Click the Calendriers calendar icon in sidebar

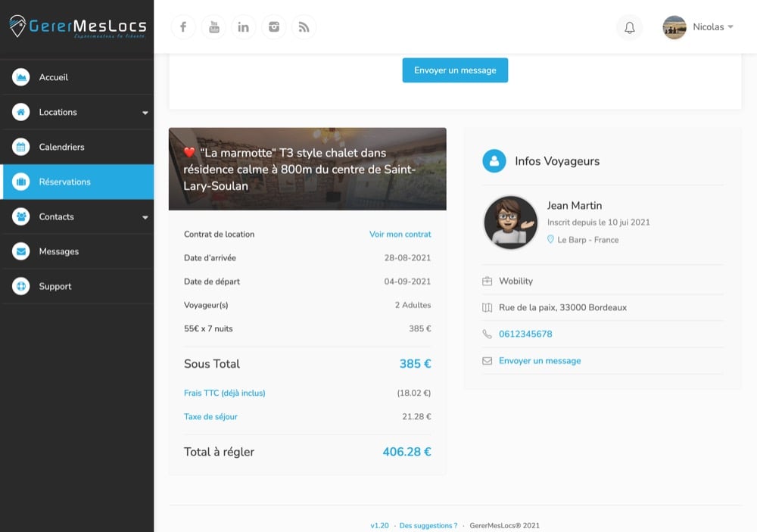point(21,147)
